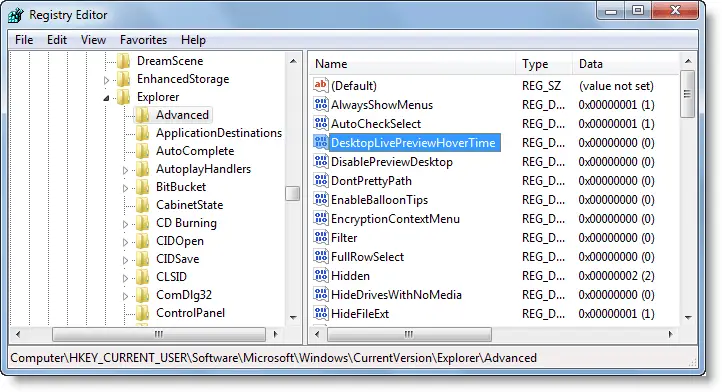Expand the EnhancedStorage key
Image resolution: width=722 pixels, height=392 pixels.
coord(106,80)
